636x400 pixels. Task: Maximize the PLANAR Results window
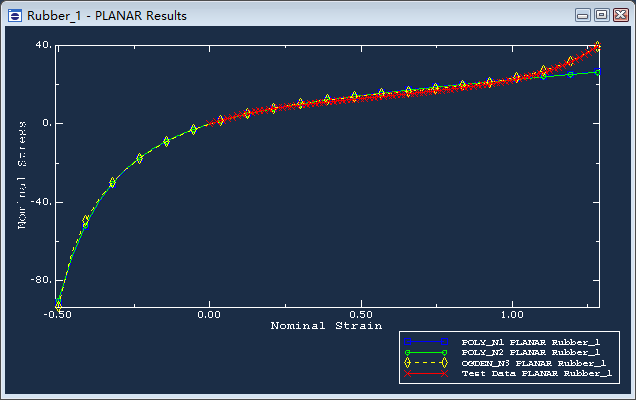601,15
